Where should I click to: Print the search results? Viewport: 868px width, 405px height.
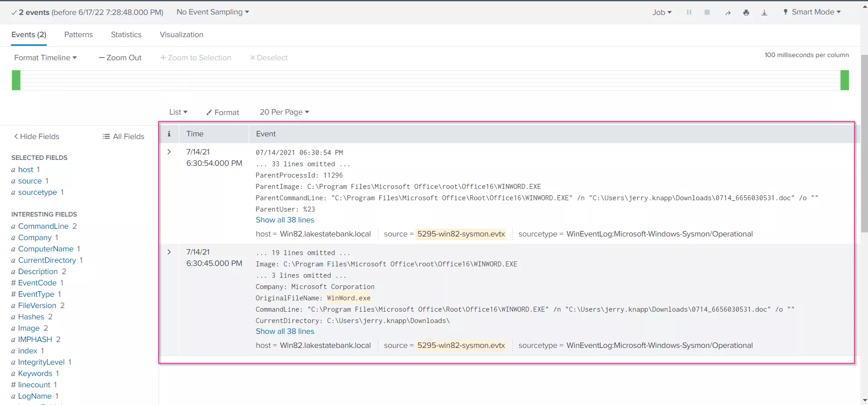point(746,13)
